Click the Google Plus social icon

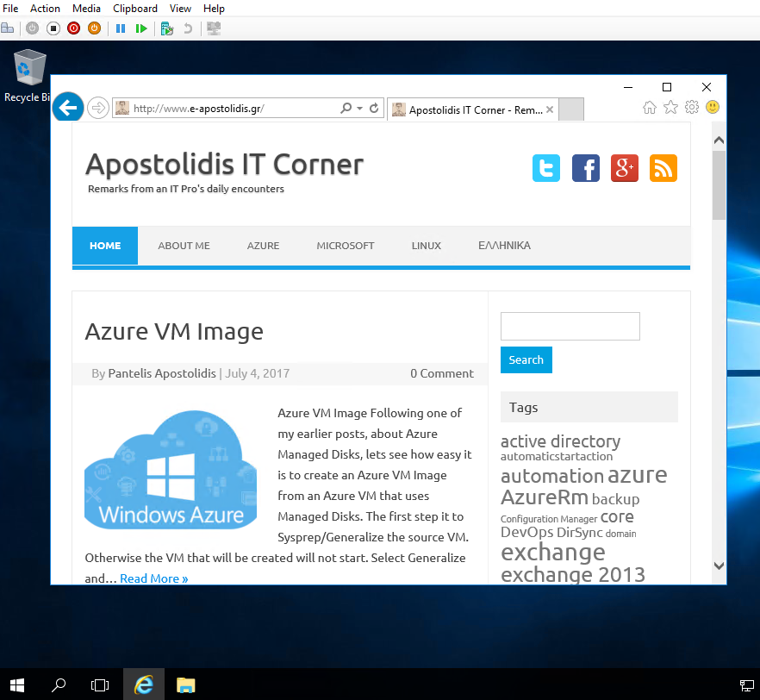click(624, 168)
